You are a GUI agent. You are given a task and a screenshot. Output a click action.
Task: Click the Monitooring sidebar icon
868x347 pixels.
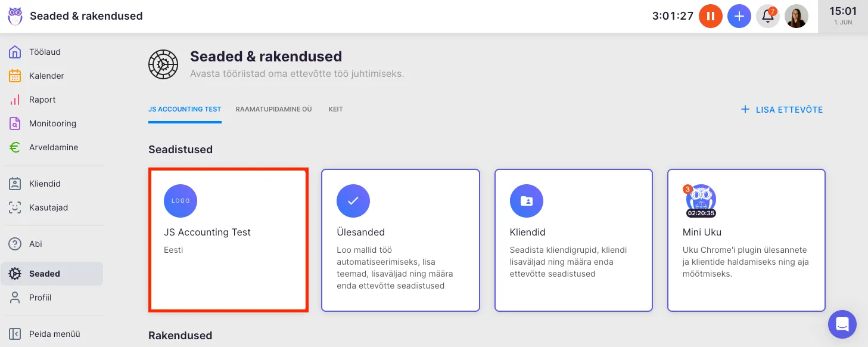[15, 123]
